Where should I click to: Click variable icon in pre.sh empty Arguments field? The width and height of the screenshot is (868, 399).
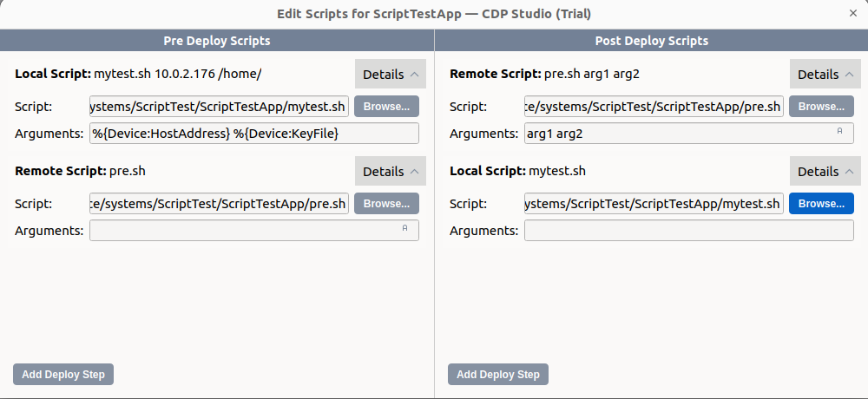pyautogui.click(x=404, y=228)
